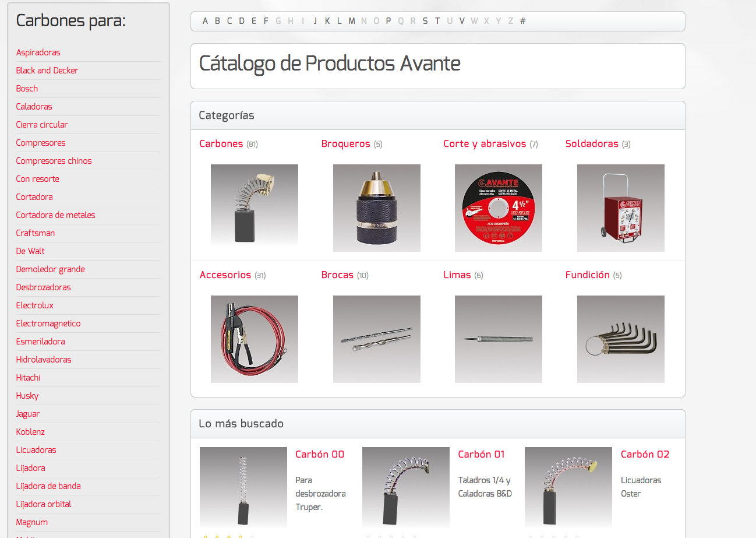Go to Soldadoras category title
756x538 pixels.
click(592, 143)
